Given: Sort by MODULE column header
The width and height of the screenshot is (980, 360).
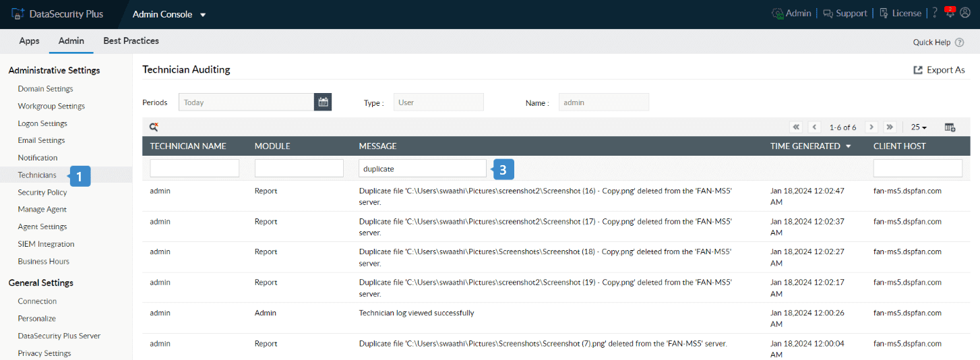Looking at the screenshot, I should click(x=272, y=146).
